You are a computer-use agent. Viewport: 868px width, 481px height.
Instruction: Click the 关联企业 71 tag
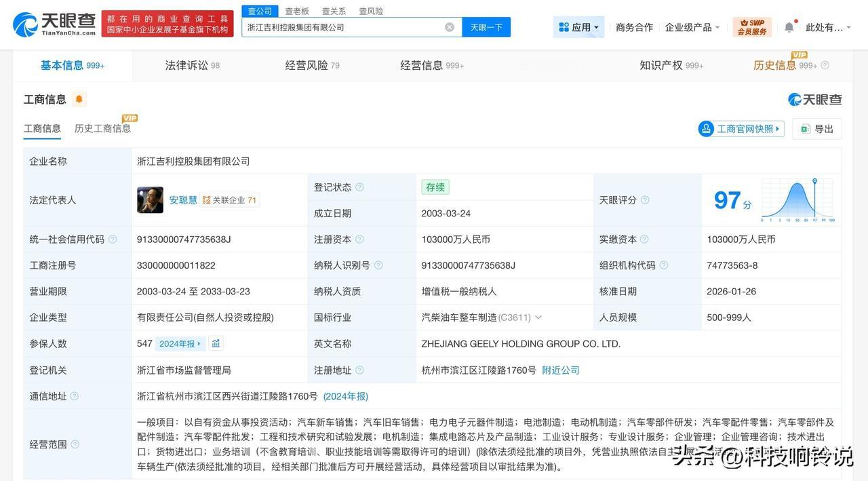pyautogui.click(x=230, y=200)
